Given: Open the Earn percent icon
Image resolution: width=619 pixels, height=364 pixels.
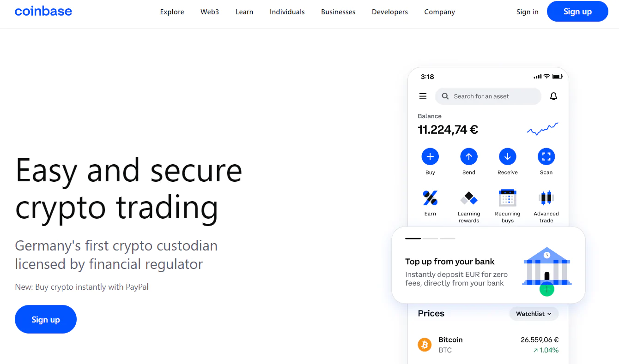Looking at the screenshot, I should [x=430, y=198].
